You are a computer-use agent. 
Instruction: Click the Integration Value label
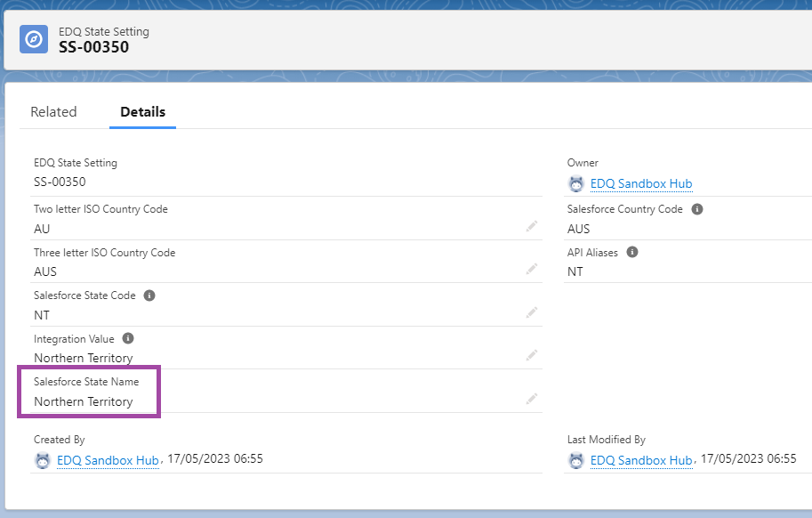pos(74,339)
